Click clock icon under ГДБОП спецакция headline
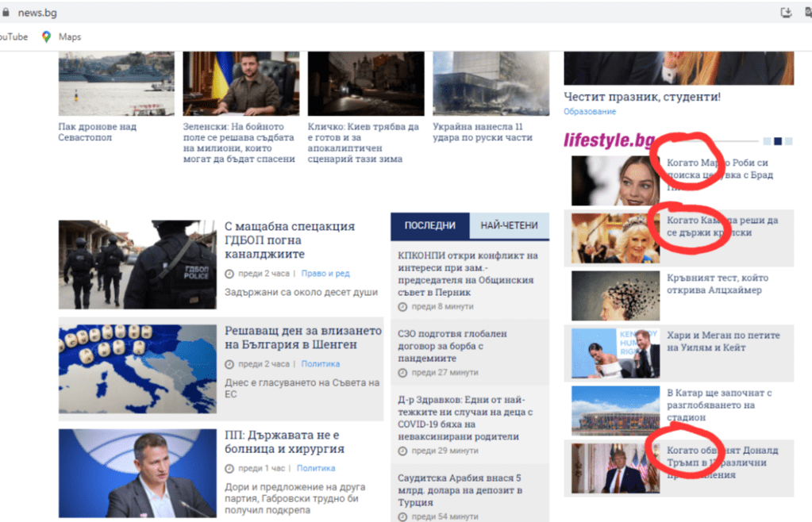The width and height of the screenshot is (812, 522). (229, 274)
